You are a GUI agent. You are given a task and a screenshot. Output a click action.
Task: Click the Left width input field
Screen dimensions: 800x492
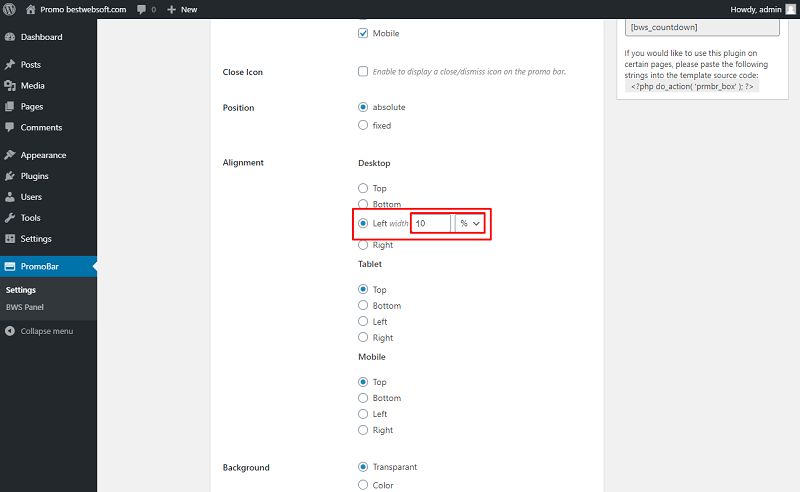click(x=431, y=223)
